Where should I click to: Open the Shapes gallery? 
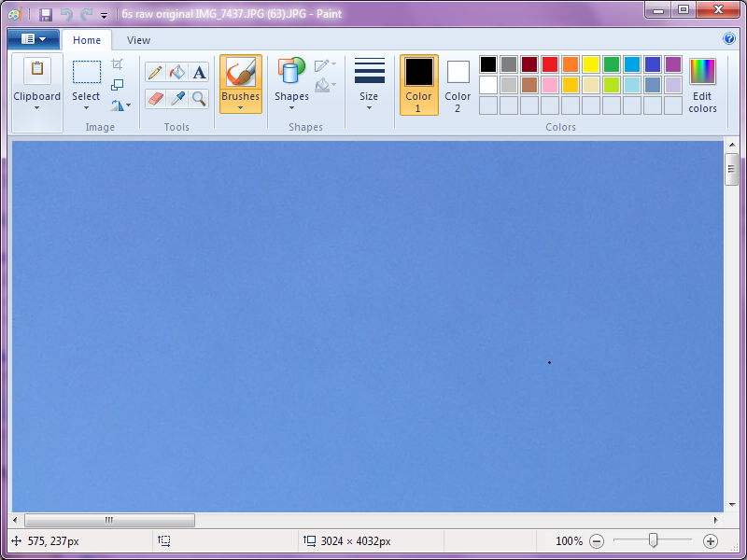(x=291, y=84)
